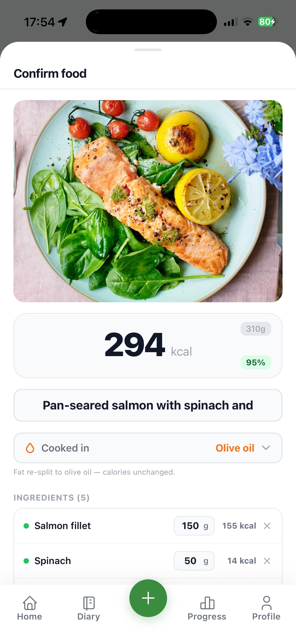Tap the 310g total weight badge

click(x=256, y=329)
